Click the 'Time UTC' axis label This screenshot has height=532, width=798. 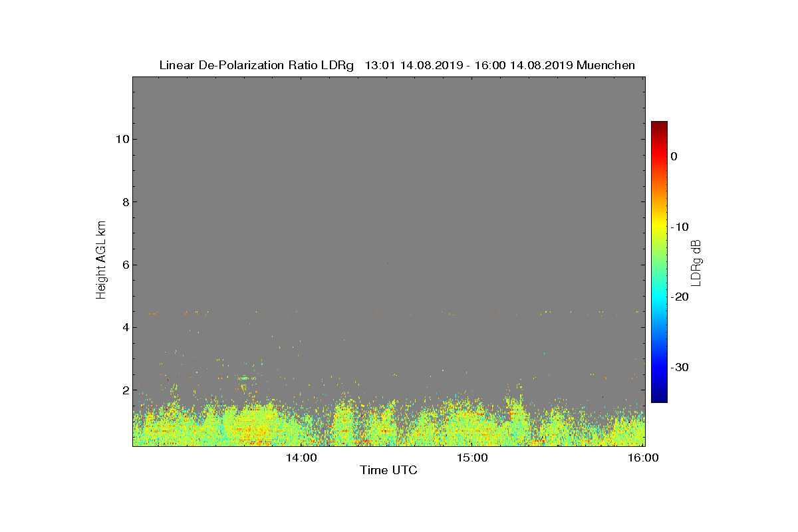pos(389,470)
